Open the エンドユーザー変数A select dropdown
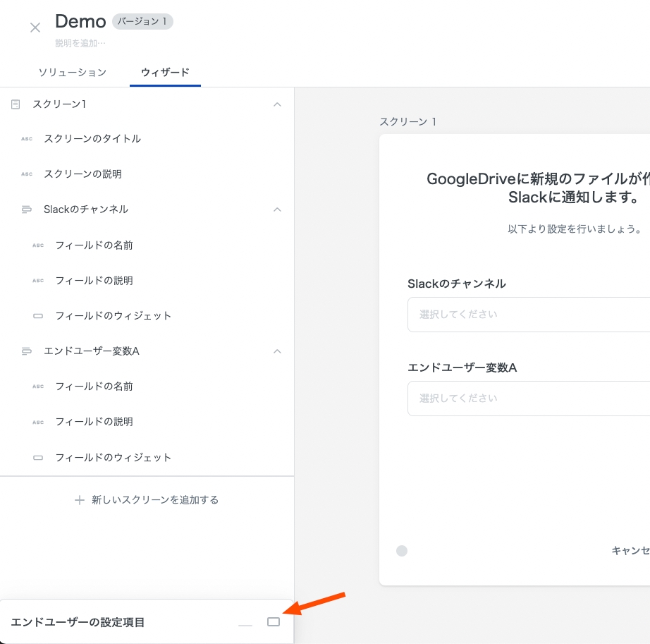650x644 pixels. point(528,399)
